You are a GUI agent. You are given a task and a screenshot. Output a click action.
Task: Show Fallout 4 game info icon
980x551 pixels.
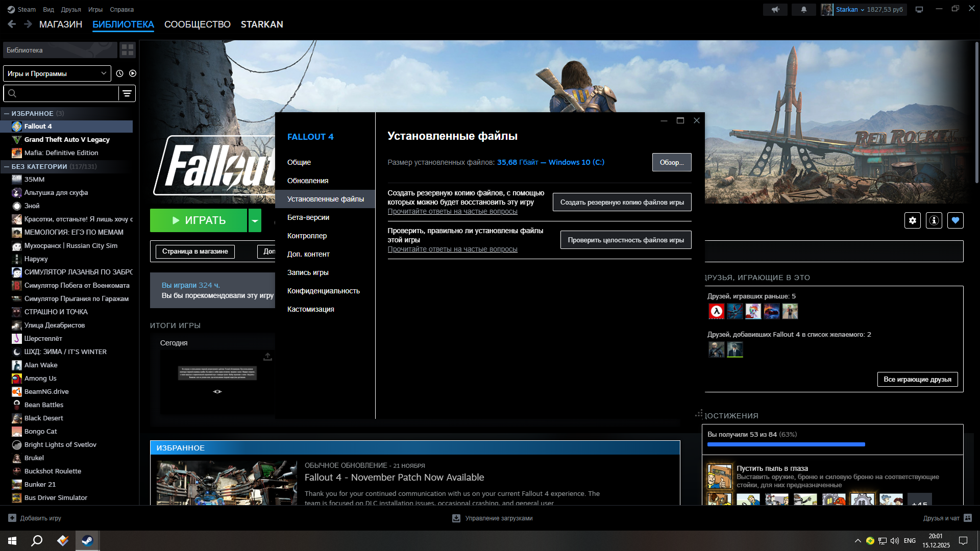coord(934,220)
